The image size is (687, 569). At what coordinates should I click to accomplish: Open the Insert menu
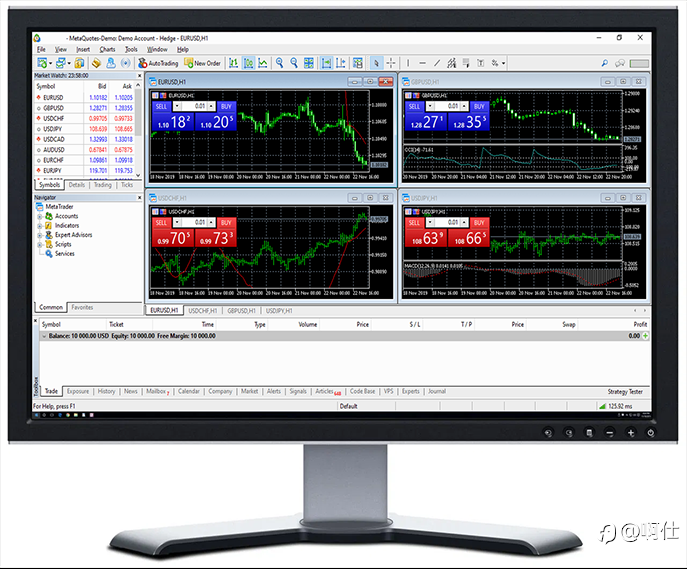(83, 49)
